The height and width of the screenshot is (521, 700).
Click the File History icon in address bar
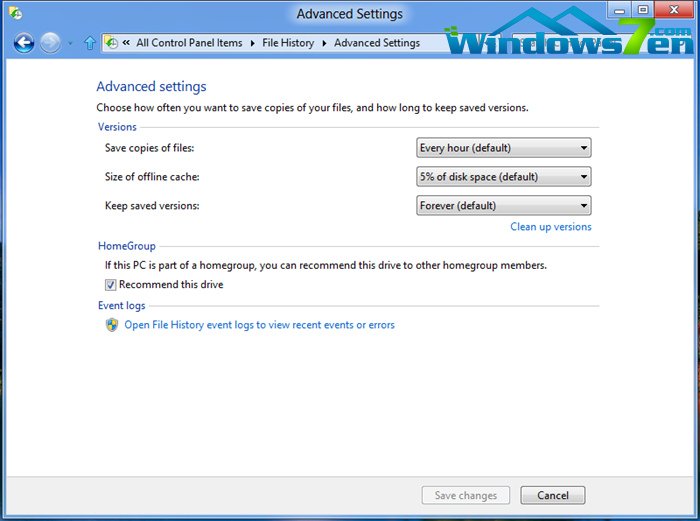click(x=112, y=43)
